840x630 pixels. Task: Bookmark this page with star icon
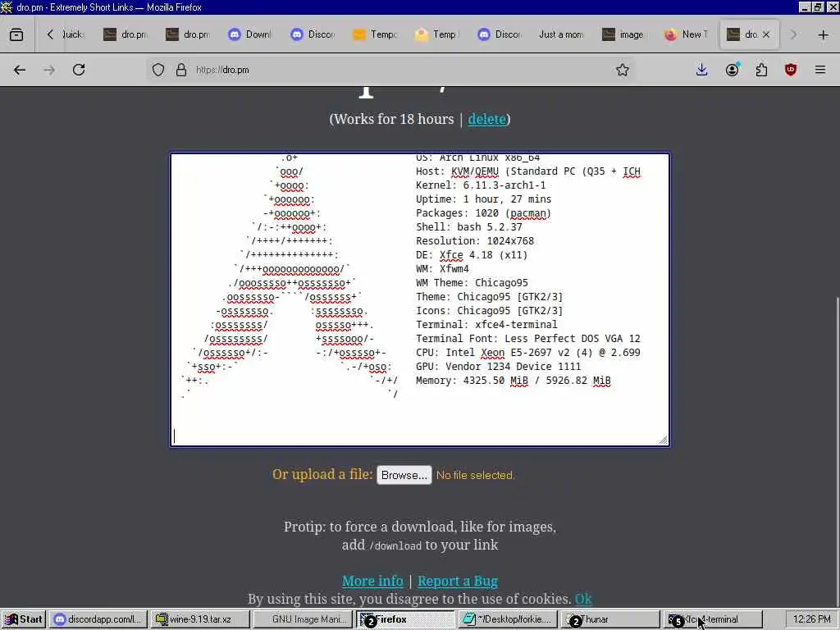(x=622, y=70)
